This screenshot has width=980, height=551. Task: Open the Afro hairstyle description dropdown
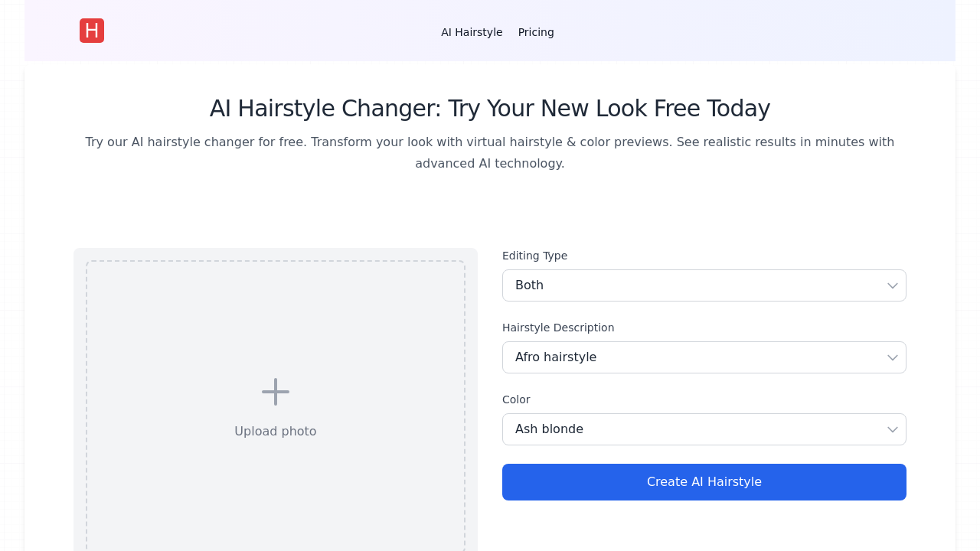pos(704,357)
